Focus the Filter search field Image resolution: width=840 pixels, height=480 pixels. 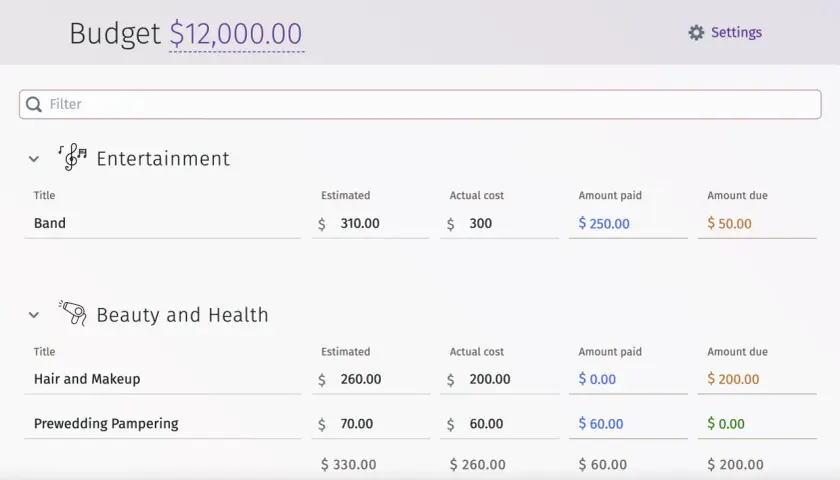pyautogui.click(x=420, y=104)
